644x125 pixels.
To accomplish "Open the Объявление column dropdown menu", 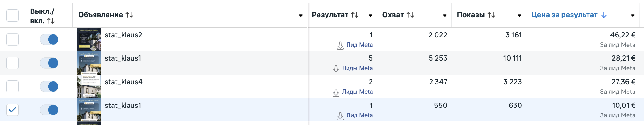I will pyautogui.click(x=301, y=15).
